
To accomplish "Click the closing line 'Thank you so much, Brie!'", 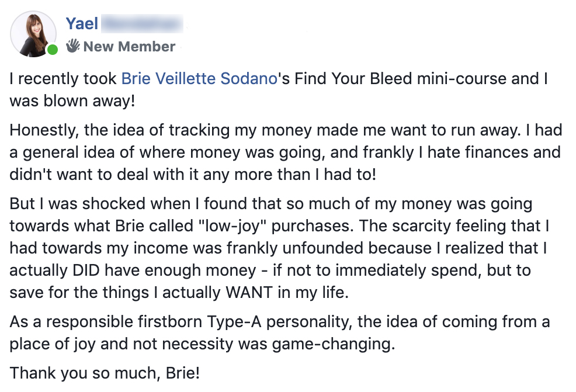I will coord(105,373).
